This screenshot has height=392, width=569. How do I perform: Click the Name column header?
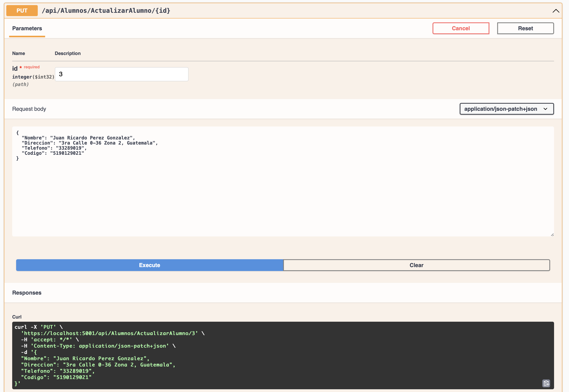click(x=18, y=53)
